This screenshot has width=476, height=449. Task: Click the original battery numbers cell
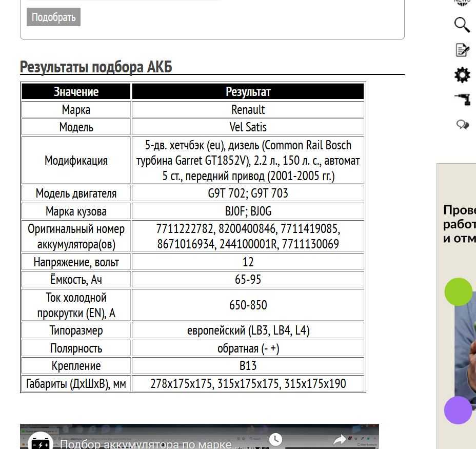(248, 236)
